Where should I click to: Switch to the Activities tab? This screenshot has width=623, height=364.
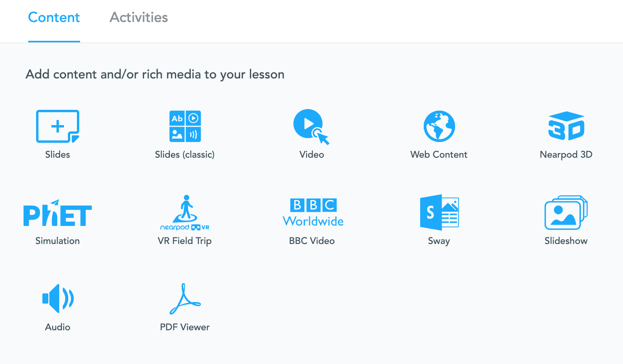coord(139,17)
